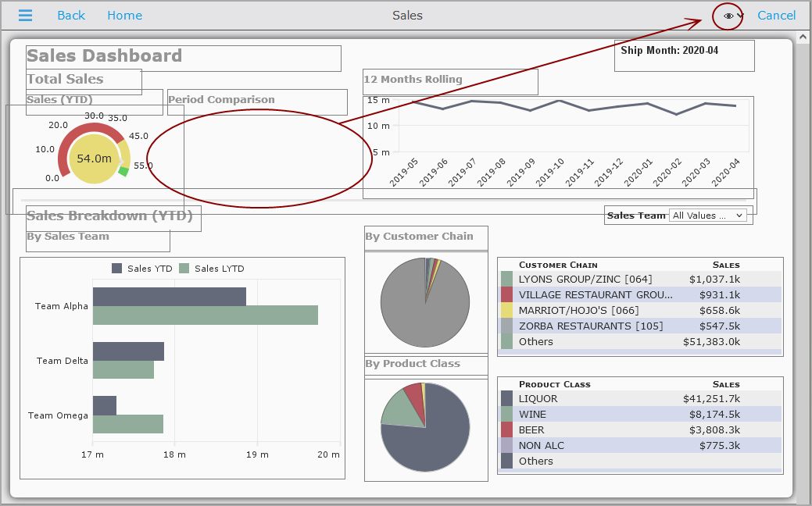Expand the arrow beside the eye icon
Viewport: 812px width, 506px height.
741,16
